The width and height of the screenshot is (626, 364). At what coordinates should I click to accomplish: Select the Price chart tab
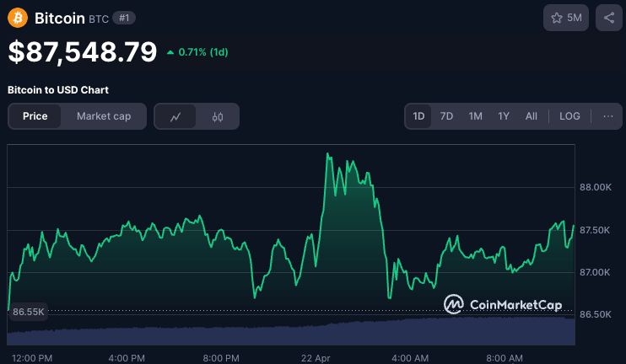(35, 116)
